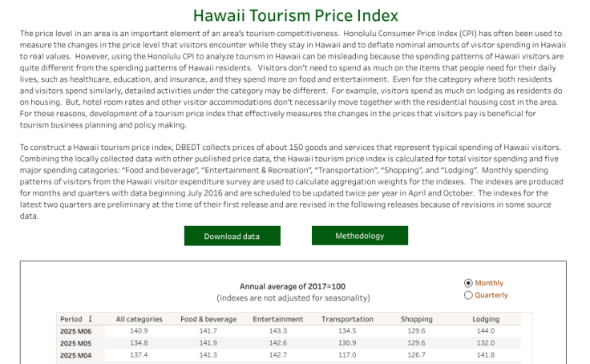The height and width of the screenshot is (364, 590).
Task: Select the Food & beverage column header
Action: [208, 319]
